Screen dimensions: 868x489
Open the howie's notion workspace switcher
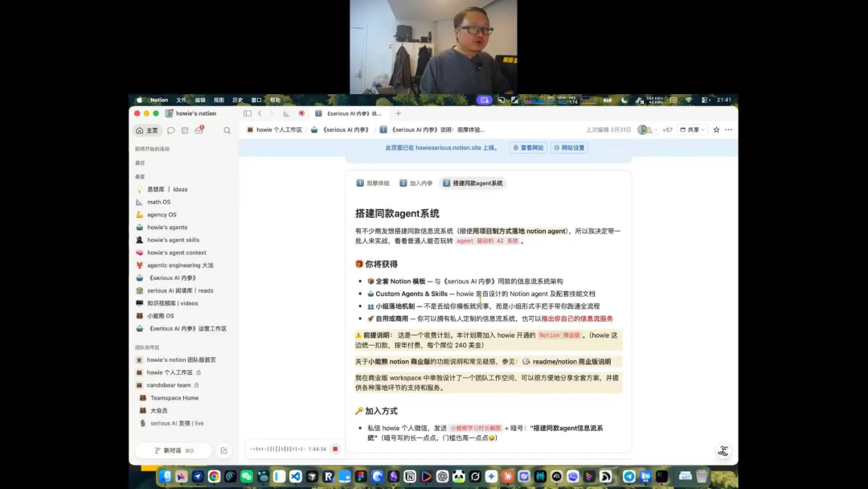(191, 113)
